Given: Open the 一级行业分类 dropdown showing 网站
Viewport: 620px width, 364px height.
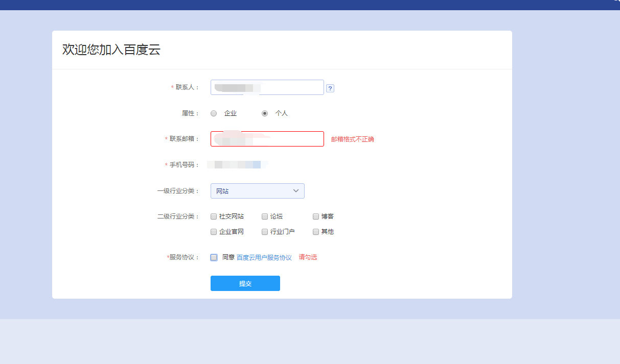Looking at the screenshot, I should (258, 191).
